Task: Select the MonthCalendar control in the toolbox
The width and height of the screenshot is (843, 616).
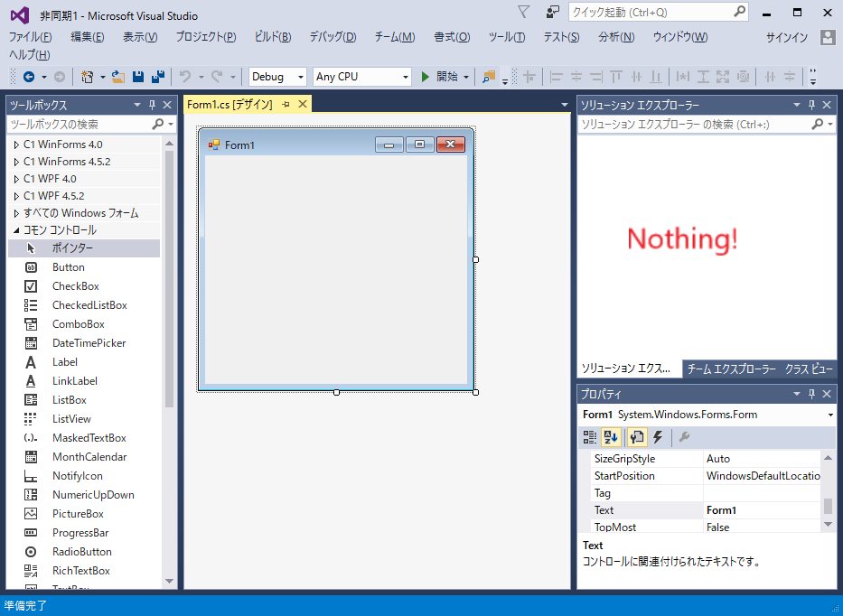Action: pyautogui.click(x=84, y=457)
